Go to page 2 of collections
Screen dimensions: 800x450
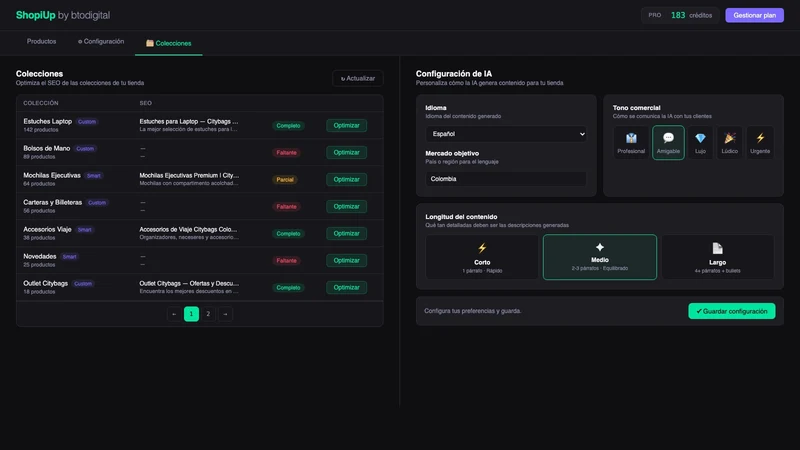[208, 314]
